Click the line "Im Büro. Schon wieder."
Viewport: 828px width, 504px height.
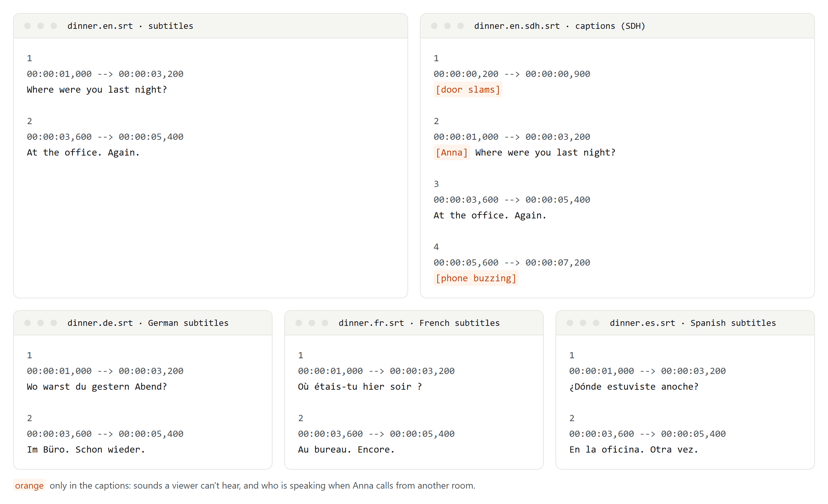point(86,450)
